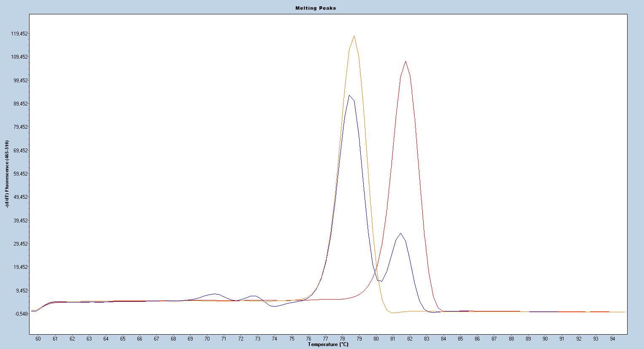
Task: Click the blue curve bump near 70.5°C
Action: pyautogui.click(x=215, y=294)
